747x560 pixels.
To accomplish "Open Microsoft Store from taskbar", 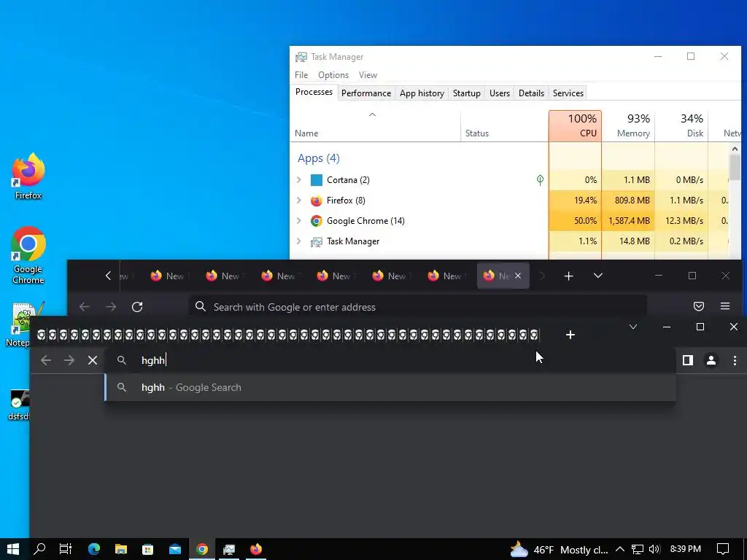I will pyautogui.click(x=148, y=549).
